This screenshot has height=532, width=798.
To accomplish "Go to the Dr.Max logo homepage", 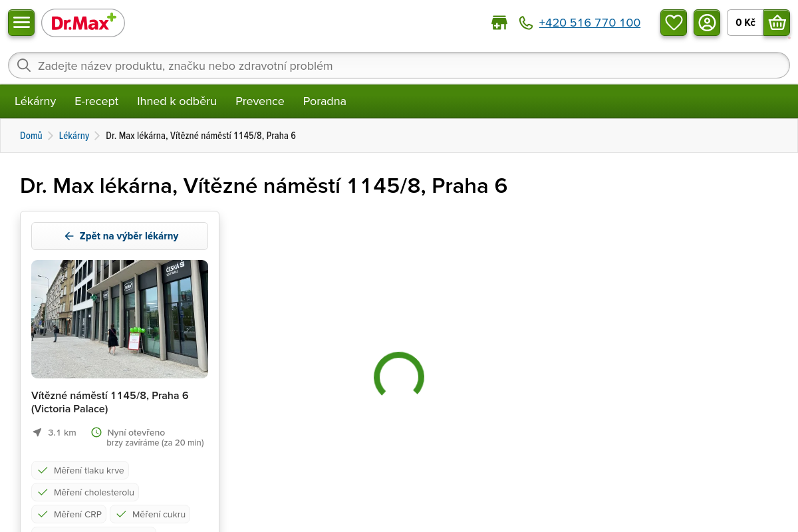I will pyautogui.click(x=83, y=23).
